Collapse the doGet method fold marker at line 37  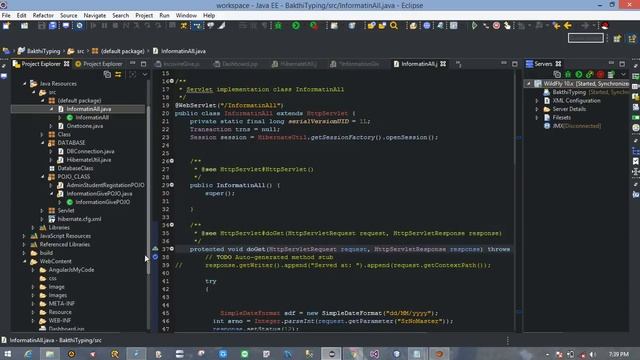[172, 249]
